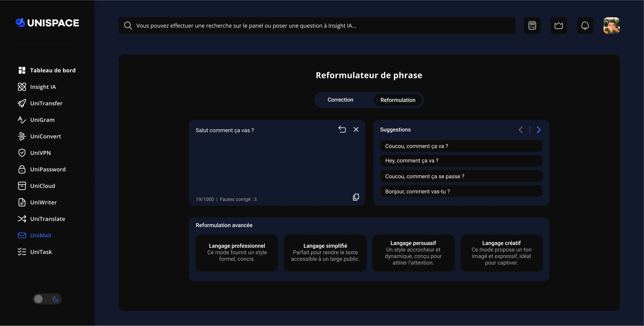Open Tableau de bord menu item
Image resolution: width=644 pixels, height=326 pixels.
[x=47, y=70]
